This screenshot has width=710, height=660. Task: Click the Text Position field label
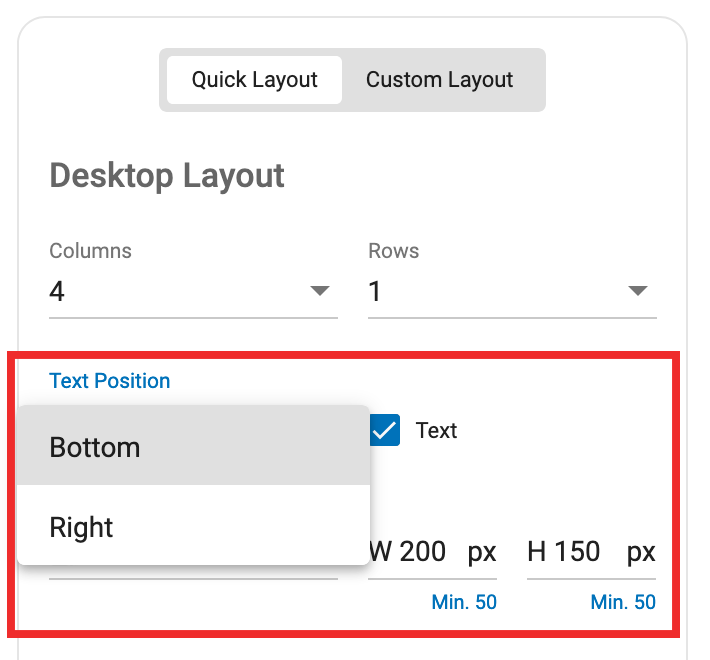pos(110,381)
